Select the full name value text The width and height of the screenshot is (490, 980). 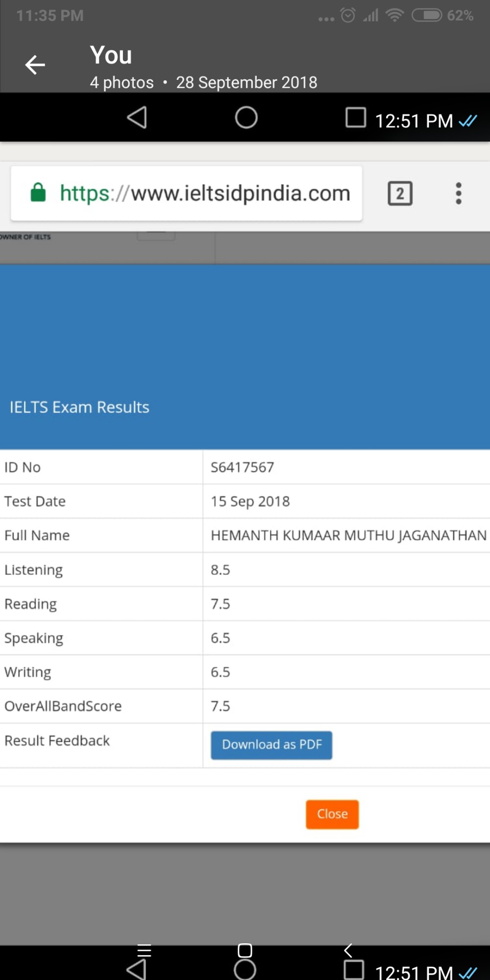pos(348,535)
